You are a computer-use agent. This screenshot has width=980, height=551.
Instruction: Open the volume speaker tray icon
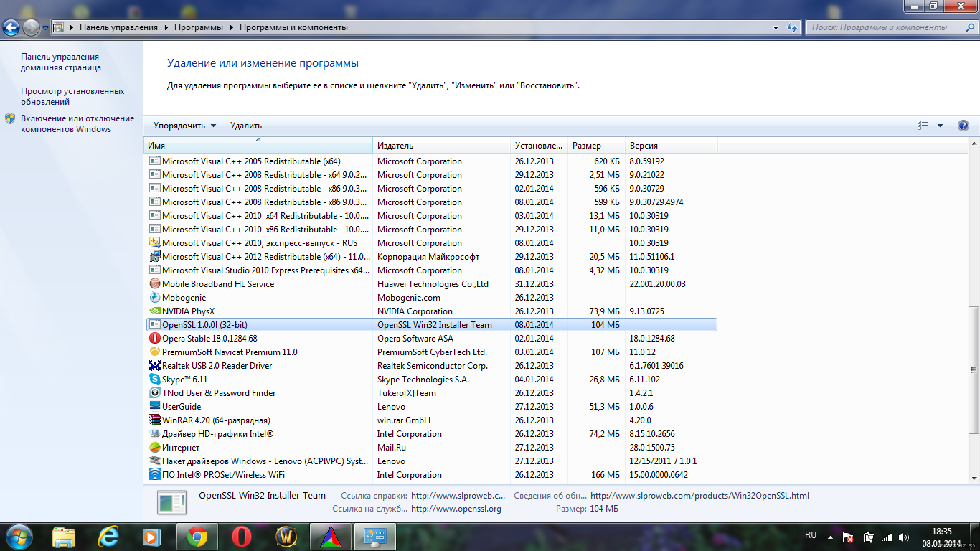[904, 537]
